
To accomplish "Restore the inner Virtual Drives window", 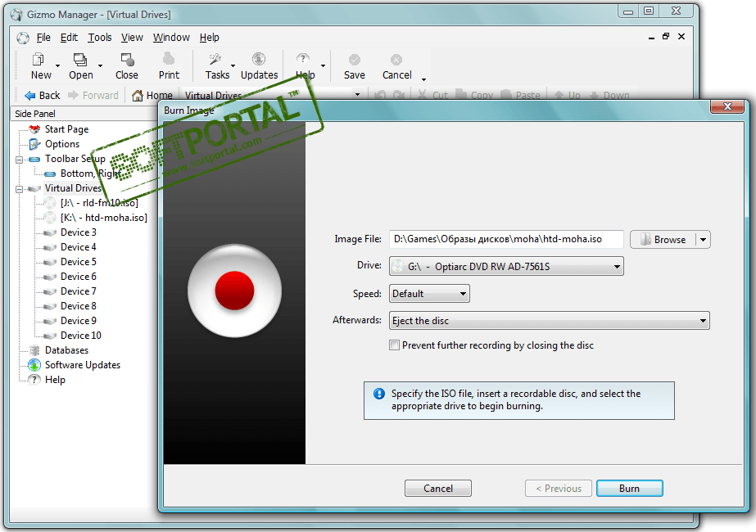I will (666, 36).
